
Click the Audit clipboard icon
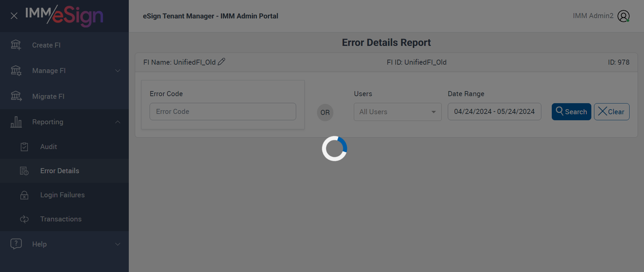point(24,147)
